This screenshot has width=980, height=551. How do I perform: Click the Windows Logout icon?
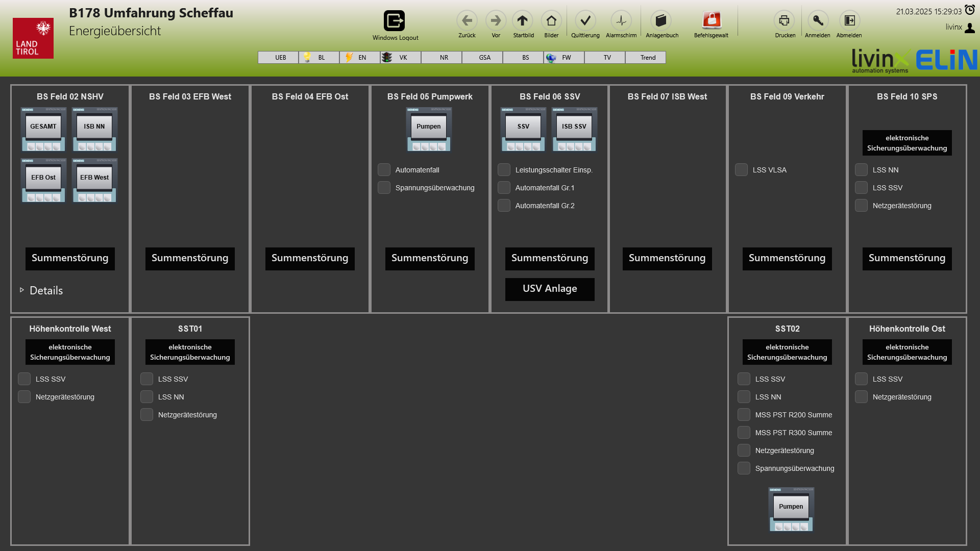394,21
